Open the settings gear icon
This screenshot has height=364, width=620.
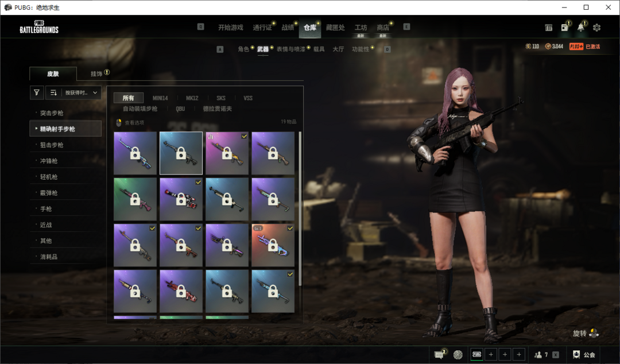596,28
